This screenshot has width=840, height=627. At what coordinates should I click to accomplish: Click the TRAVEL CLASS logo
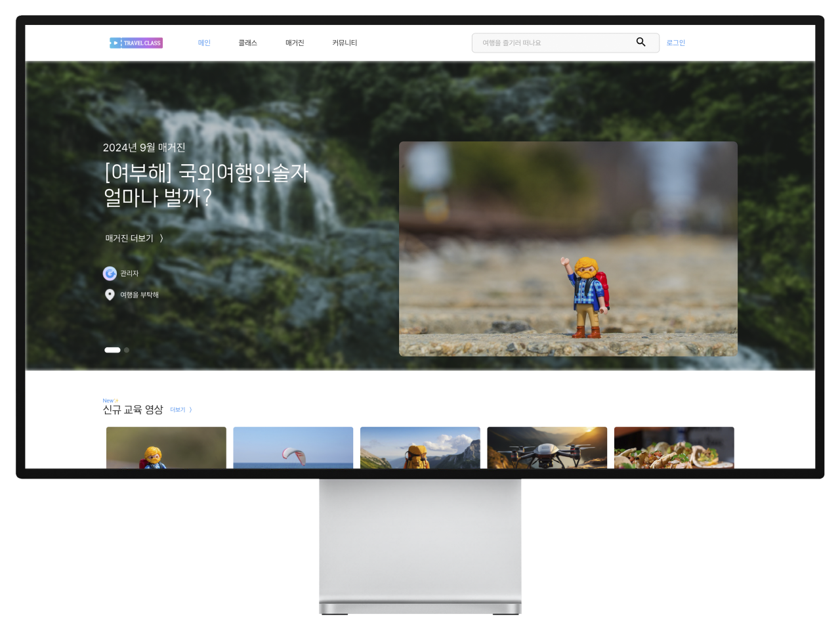point(136,43)
